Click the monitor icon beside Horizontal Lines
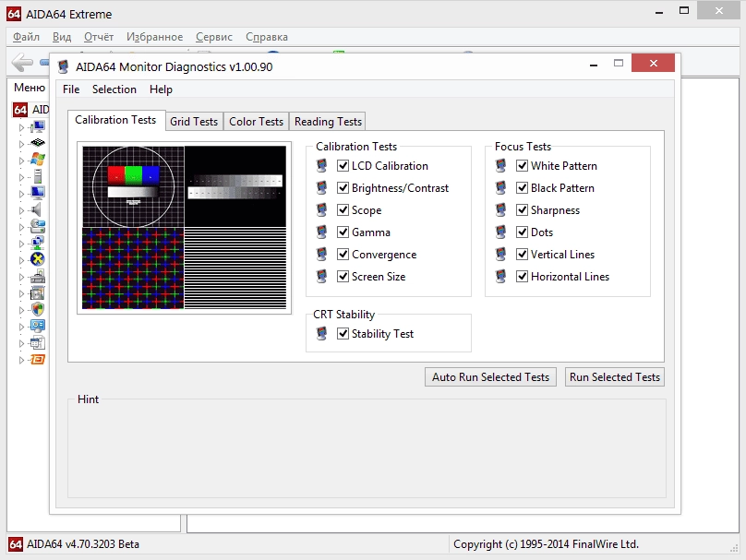Viewport: 746px width, 560px height. click(501, 276)
